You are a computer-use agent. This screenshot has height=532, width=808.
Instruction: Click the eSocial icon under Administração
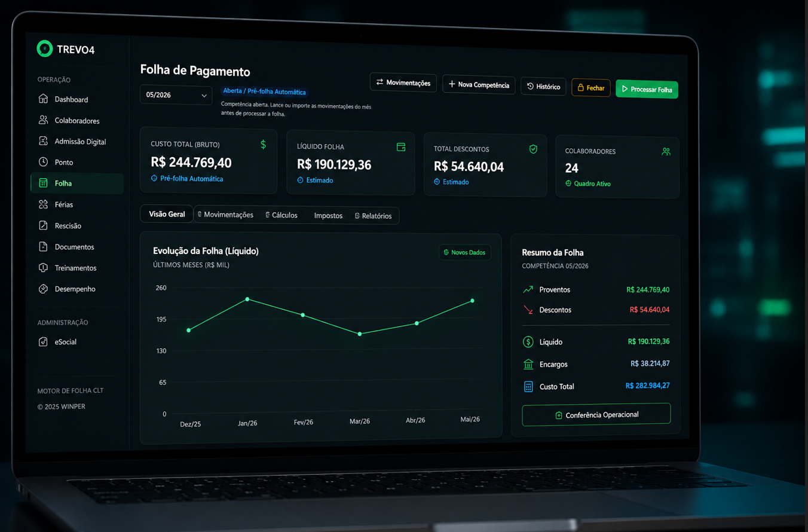tap(43, 342)
